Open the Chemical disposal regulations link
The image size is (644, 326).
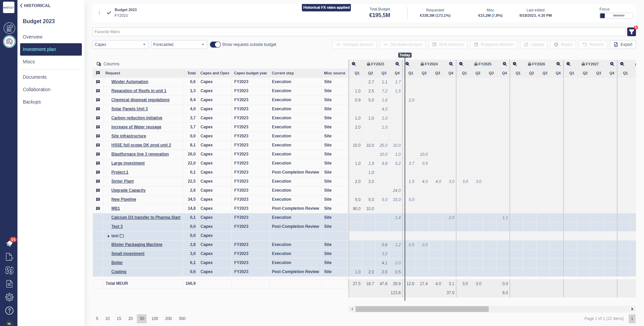[x=140, y=100]
